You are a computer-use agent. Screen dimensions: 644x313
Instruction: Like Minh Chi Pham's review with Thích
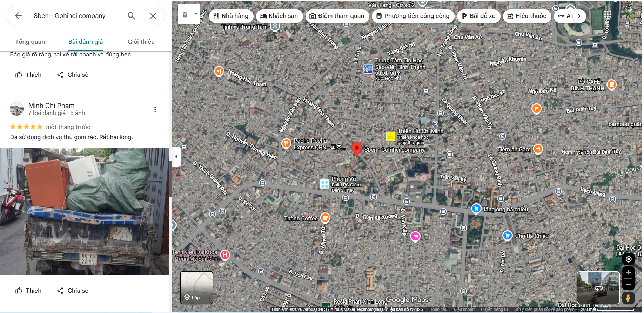coord(28,291)
